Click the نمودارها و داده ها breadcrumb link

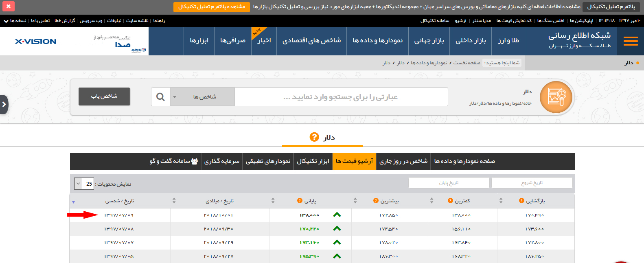pyautogui.click(x=429, y=63)
